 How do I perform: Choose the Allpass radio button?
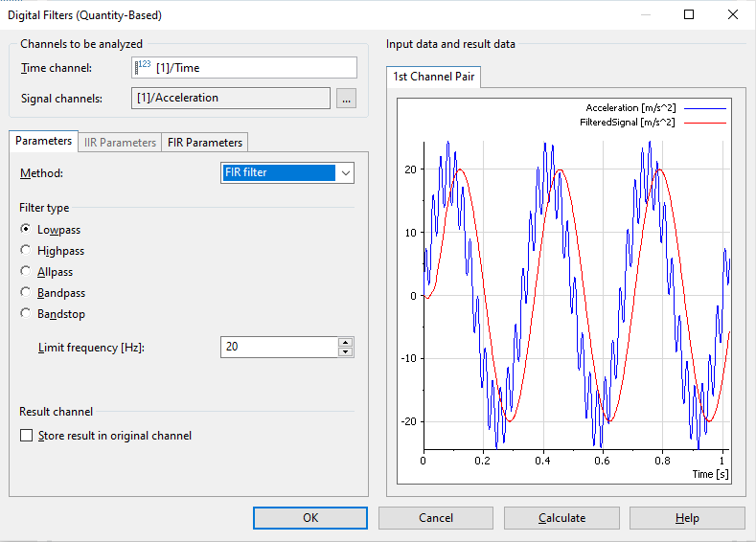tap(26, 272)
